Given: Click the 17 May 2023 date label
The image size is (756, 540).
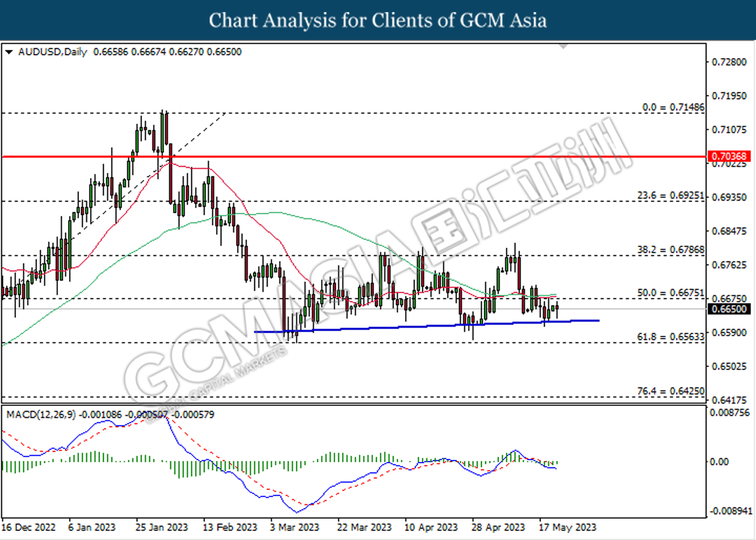Looking at the screenshot, I should 568,527.
